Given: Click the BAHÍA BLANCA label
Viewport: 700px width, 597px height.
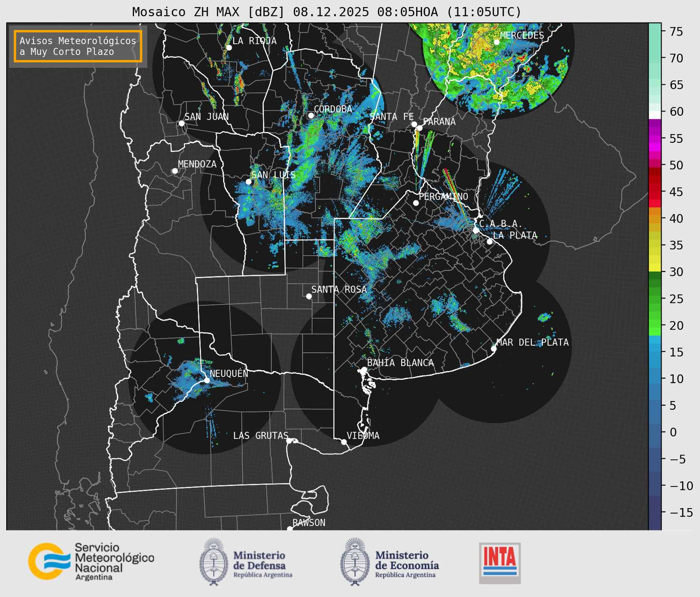Looking at the screenshot, I should [x=400, y=363].
